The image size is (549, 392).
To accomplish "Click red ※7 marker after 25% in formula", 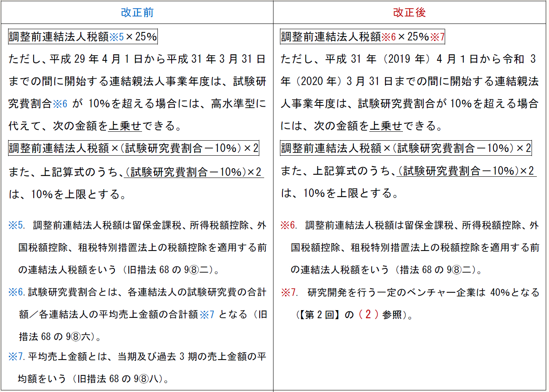I will 437,37.
